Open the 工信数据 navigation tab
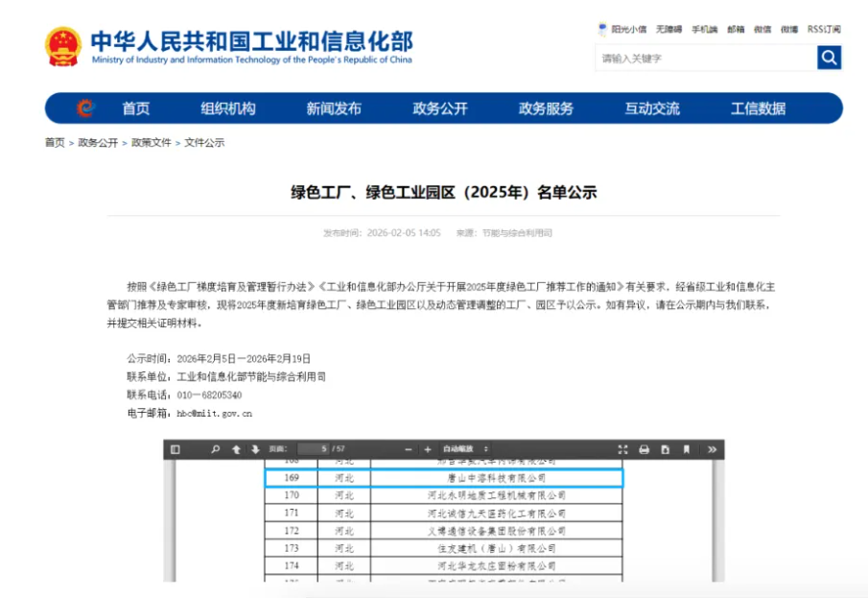Image resolution: width=868 pixels, height=598 pixels. (x=758, y=108)
